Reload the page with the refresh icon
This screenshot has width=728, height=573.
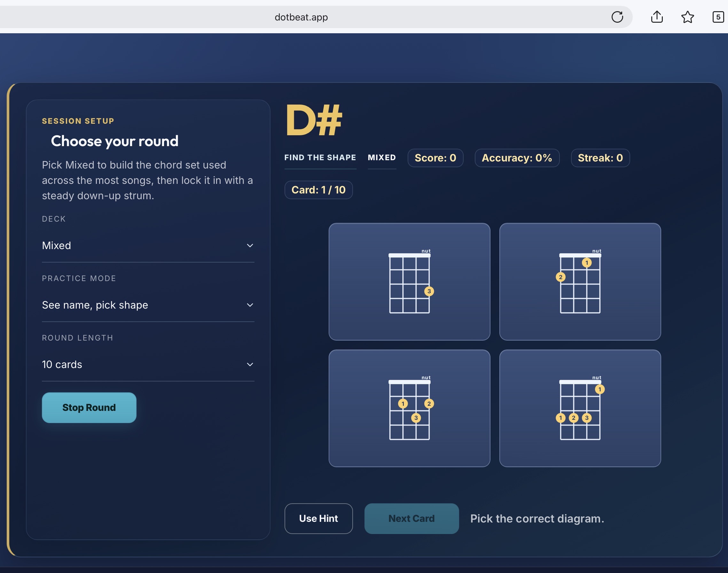click(617, 17)
